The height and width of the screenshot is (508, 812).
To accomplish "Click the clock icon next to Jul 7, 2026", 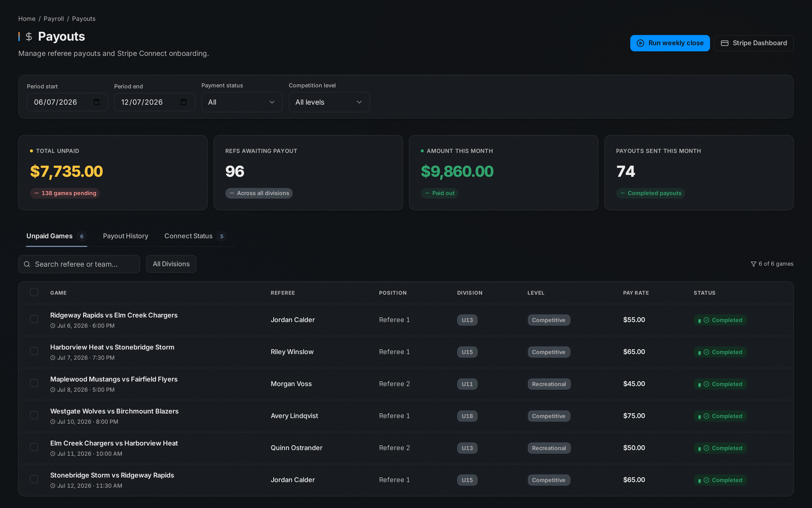I will pyautogui.click(x=53, y=358).
